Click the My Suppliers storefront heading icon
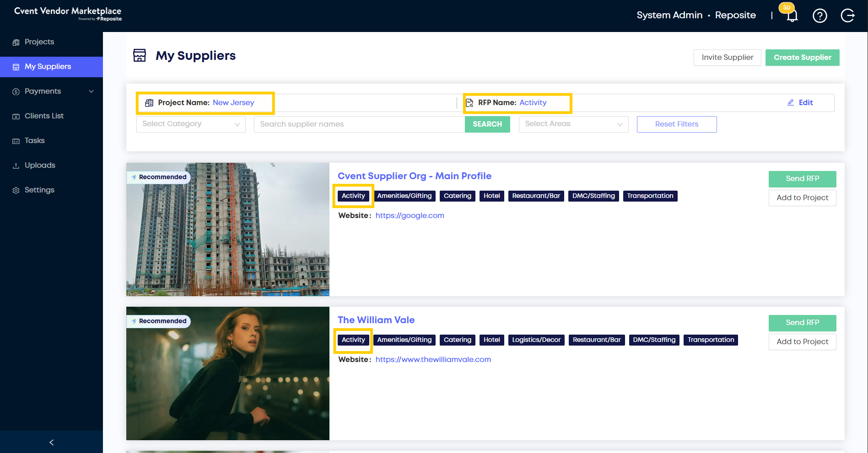868x453 pixels. pos(140,55)
